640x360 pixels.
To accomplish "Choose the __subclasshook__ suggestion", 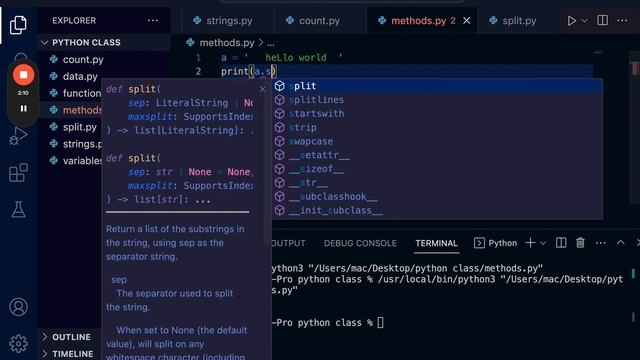I will point(437,196).
